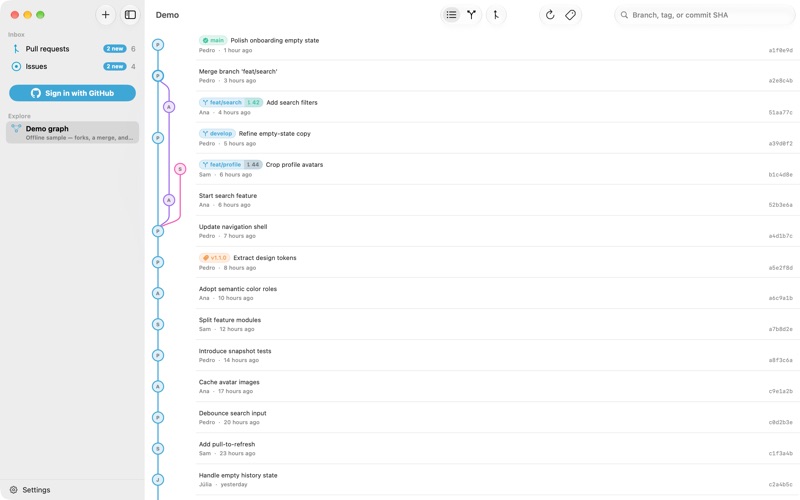Click graph node of Merge branch 'feat/search'
Screen dimensions: 800x500
pos(158,76)
